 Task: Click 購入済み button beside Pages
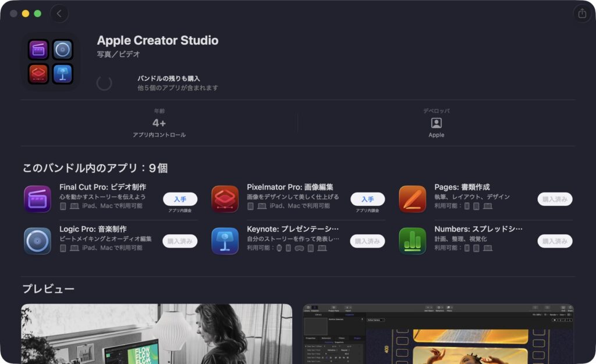click(x=555, y=199)
